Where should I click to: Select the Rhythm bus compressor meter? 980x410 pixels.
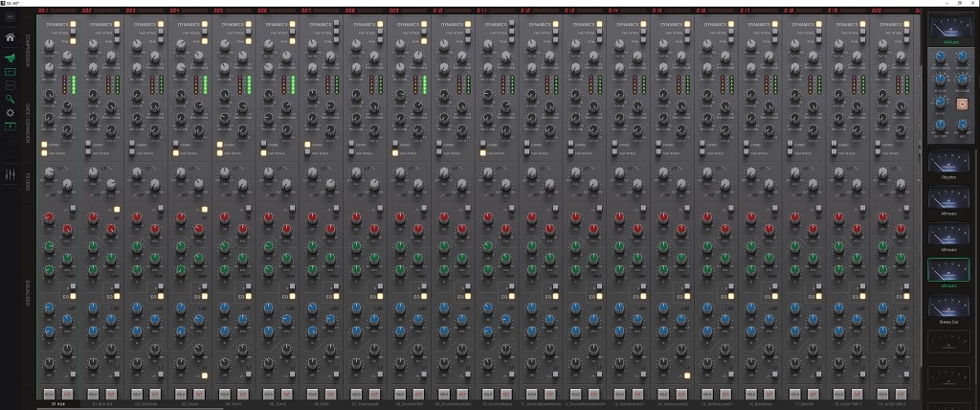[948, 161]
